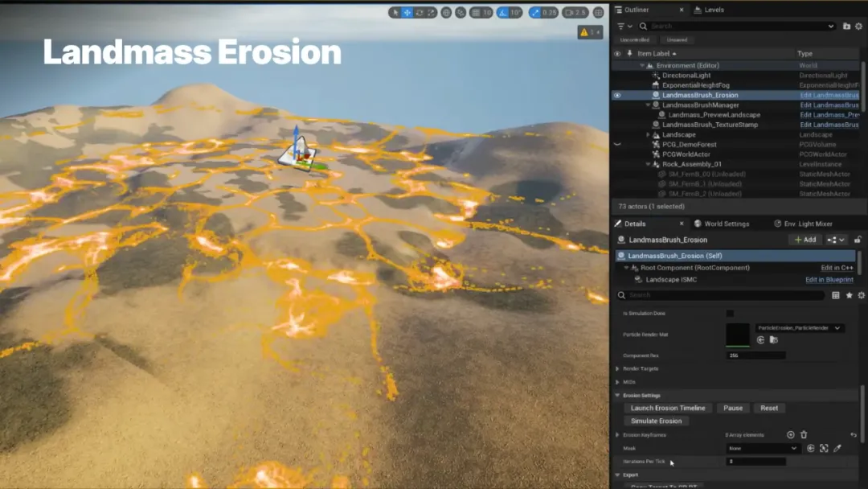Toggle grid snapping icon in viewport

click(476, 12)
